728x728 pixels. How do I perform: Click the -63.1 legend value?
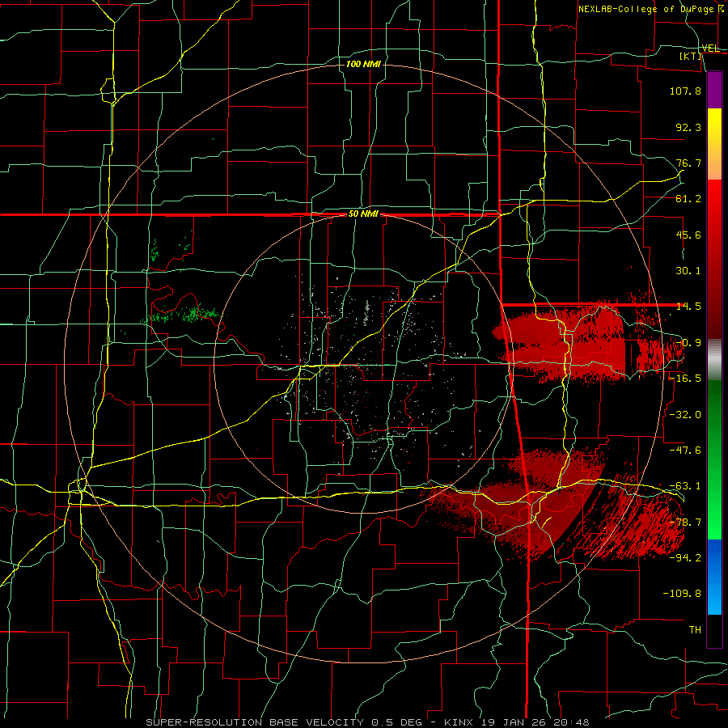[x=685, y=486]
